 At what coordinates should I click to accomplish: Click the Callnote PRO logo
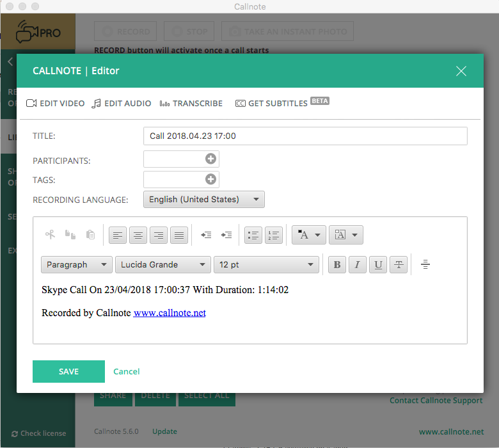click(x=38, y=32)
